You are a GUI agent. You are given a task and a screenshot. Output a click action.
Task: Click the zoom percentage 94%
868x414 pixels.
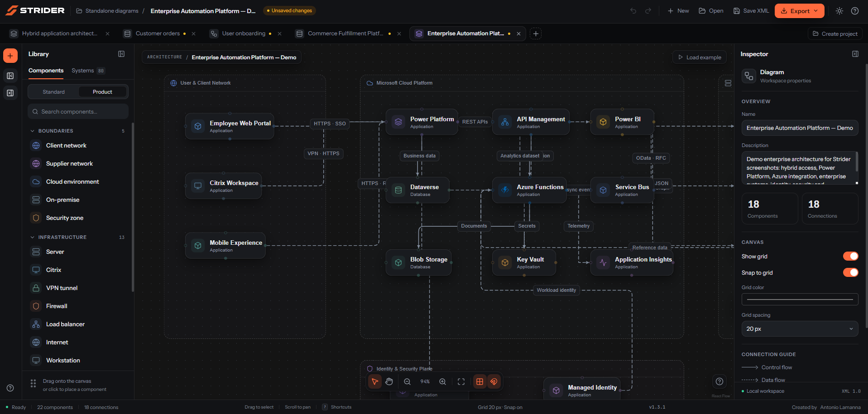coord(425,382)
